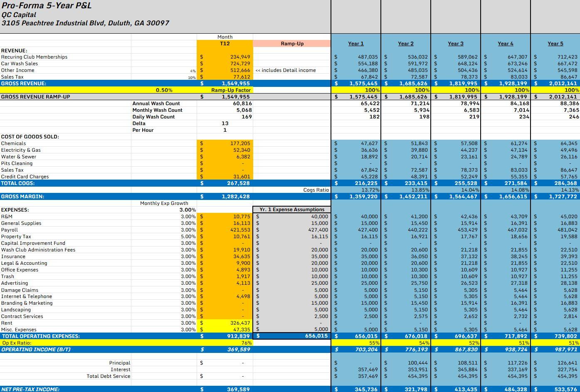The height and width of the screenshot is (392, 580).
Task: Click the 'Daily Wash Count' label
Action: tap(154, 117)
